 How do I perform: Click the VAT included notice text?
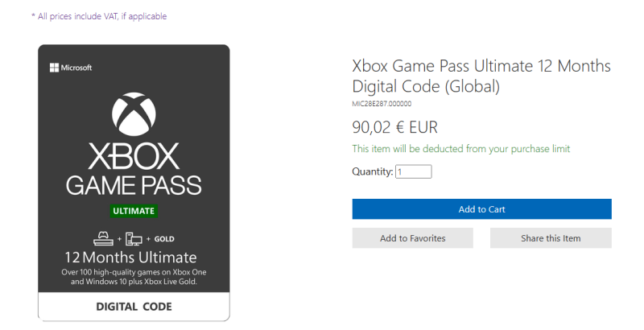pos(99,16)
